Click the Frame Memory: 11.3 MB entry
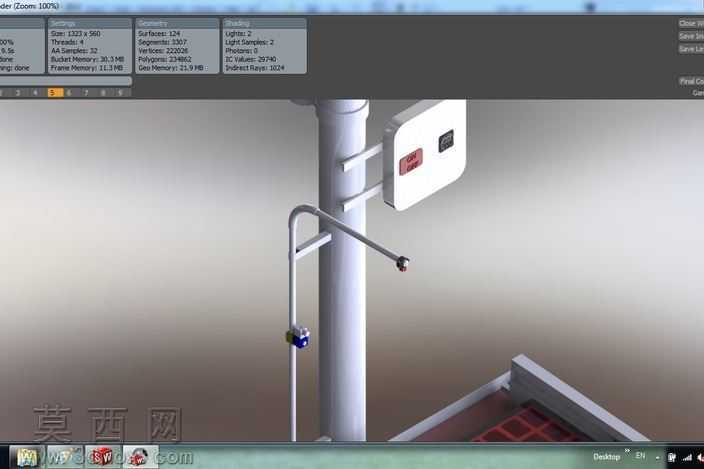 [x=87, y=68]
